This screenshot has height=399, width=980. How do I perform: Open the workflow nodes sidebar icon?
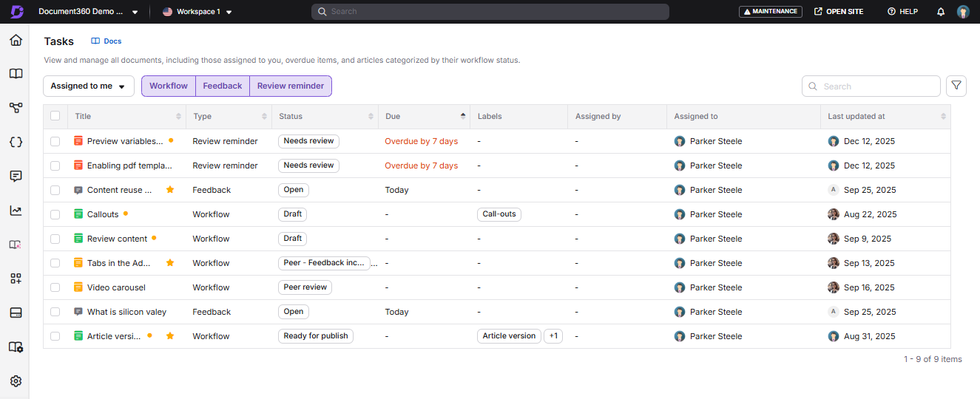[16, 108]
